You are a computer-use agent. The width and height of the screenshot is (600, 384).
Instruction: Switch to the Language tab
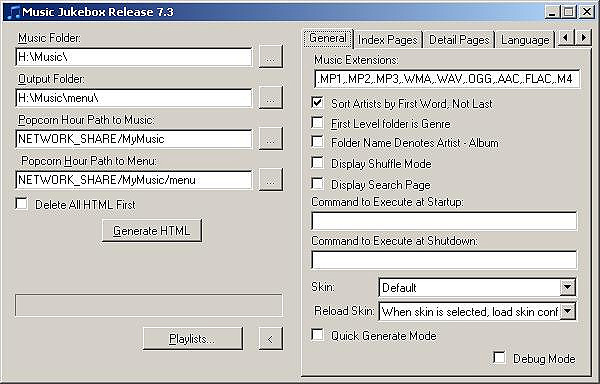[x=525, y=40]
